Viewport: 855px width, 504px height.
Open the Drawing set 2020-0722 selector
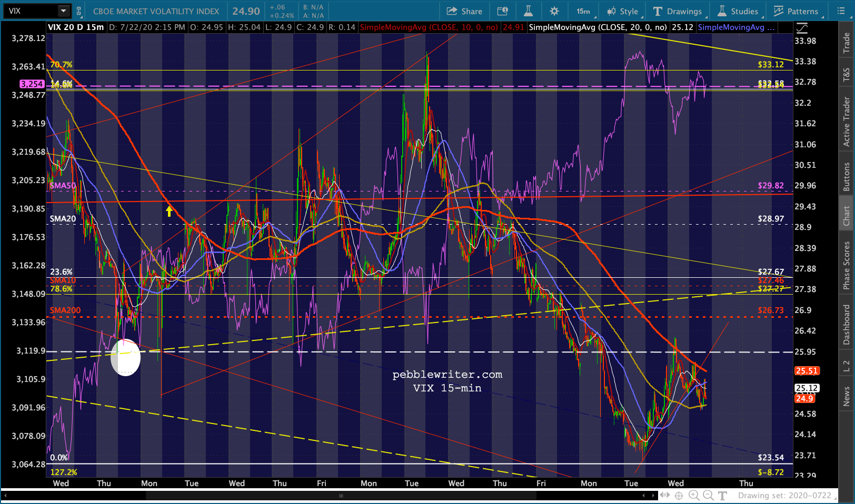[x=784, y=495]
